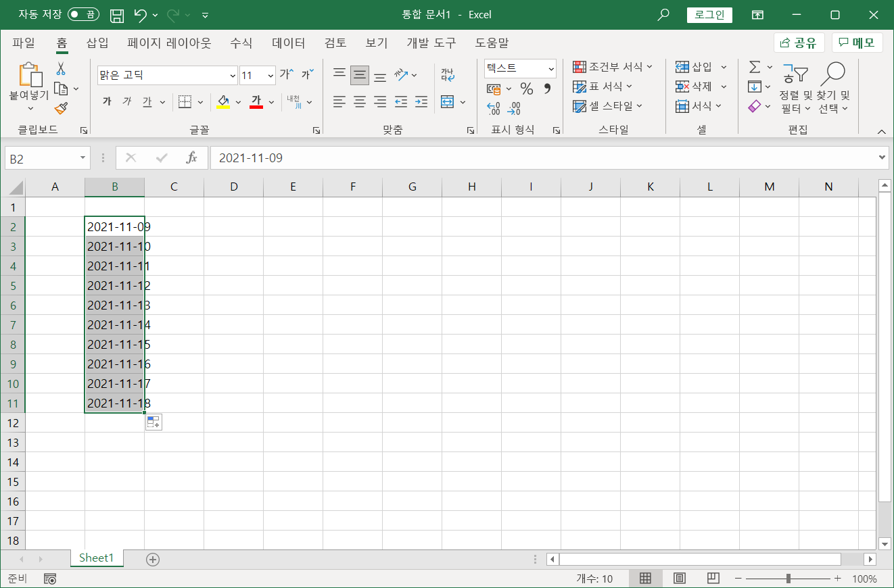Screen dimensions: 894x588
Task: Click the Cut scissors icon
Action: pyautogui.click(x=61, y=68)
